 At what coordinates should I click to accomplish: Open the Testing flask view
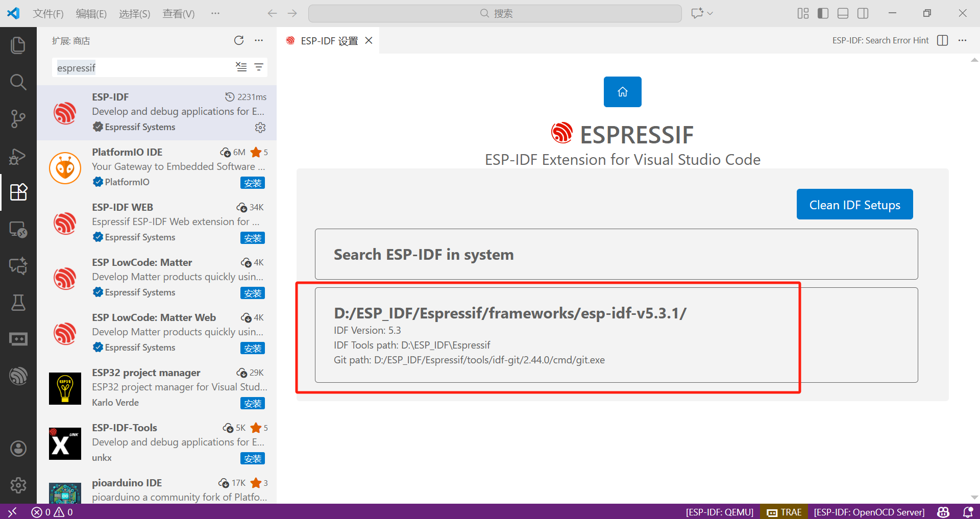point(18,303)
